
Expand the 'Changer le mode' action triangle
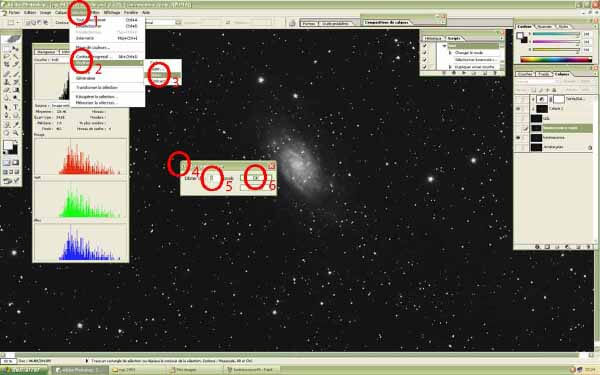point(450,53)
